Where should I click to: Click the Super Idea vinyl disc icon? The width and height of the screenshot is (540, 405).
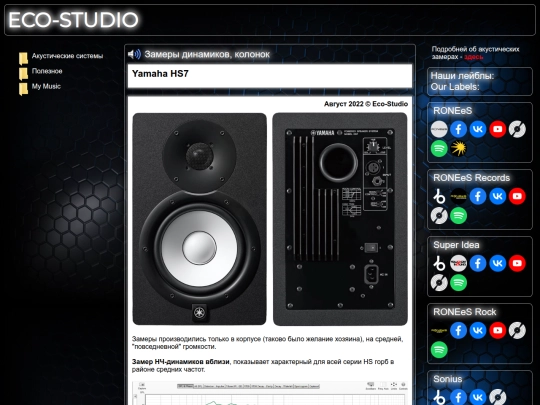coord(439,283)
